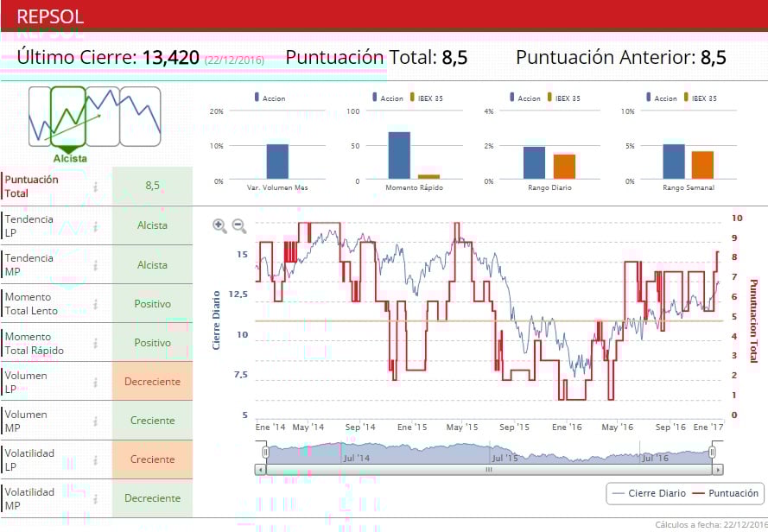Toggle Accion legend in Rango Diario chart
768x532 pixels.
pos(525,98)
